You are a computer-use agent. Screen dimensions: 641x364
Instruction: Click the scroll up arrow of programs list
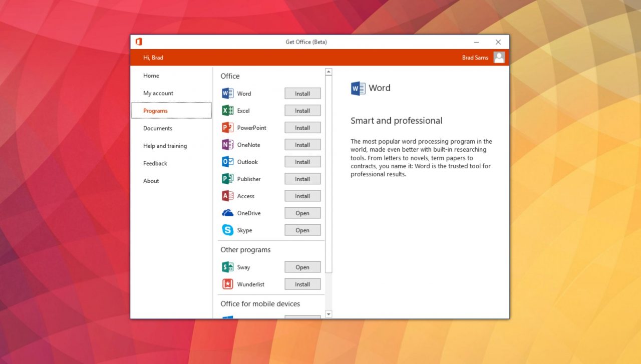pos(329,72)
